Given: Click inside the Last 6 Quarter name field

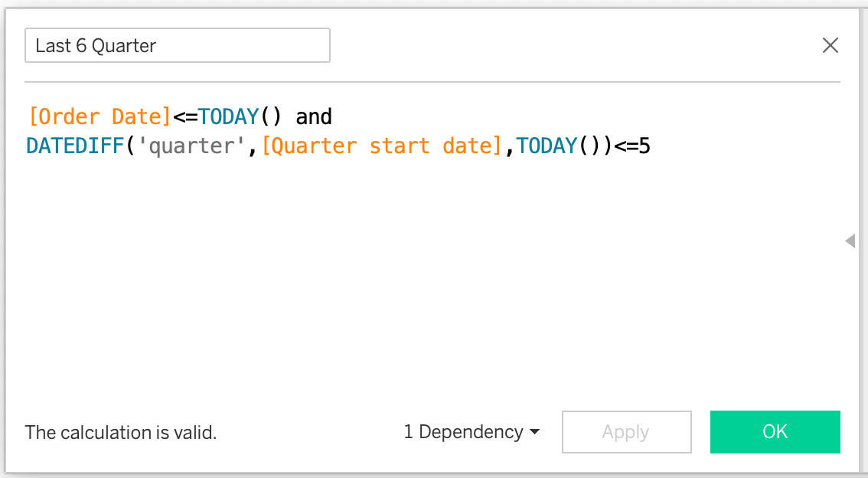Looking at the screenshot, I should click(176, 45).
